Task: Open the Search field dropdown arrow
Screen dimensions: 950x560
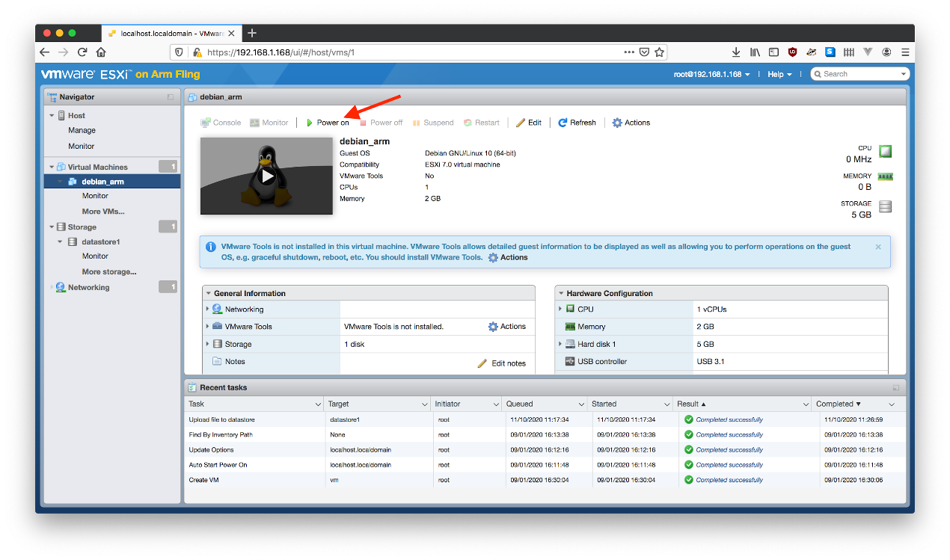Action: tap(904, 74)
